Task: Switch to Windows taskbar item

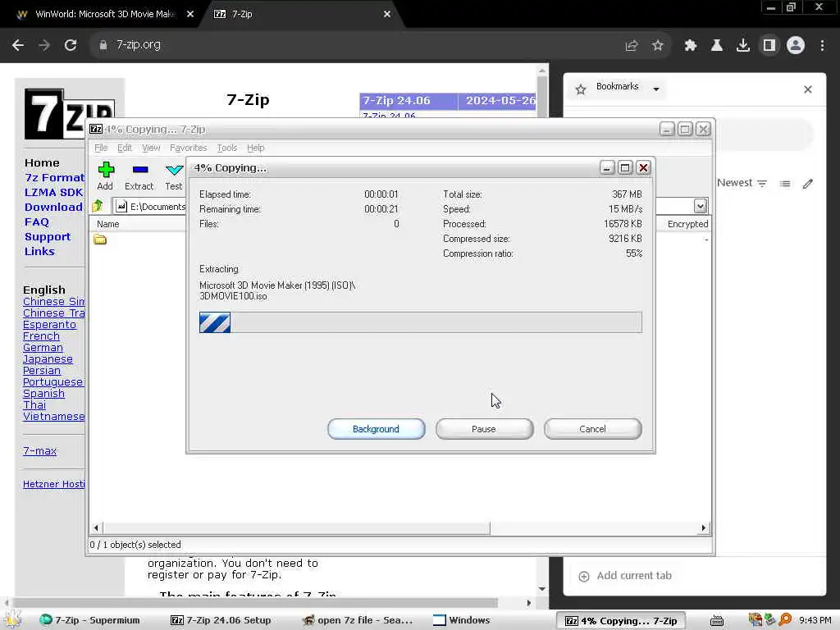Action: [461, 620]
